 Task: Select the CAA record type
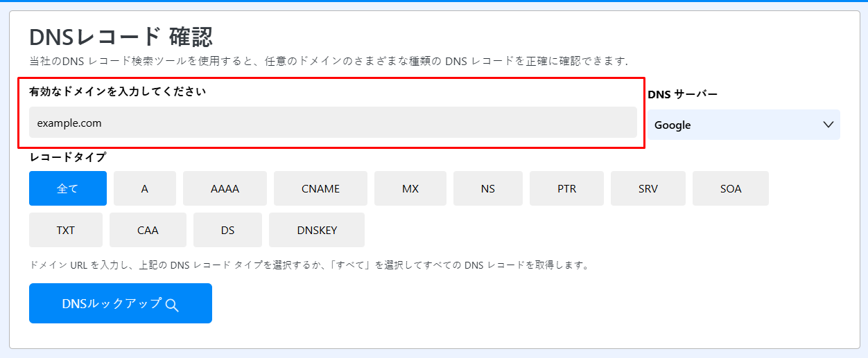click(x=148, y=230)
